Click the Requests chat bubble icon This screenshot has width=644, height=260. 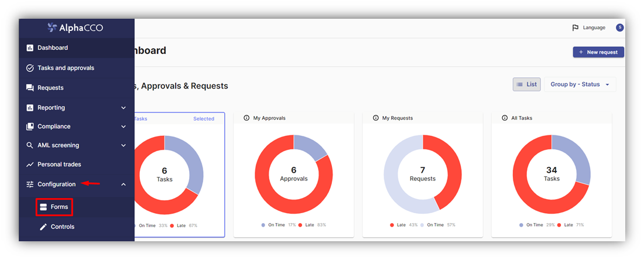tap(30, 88)
